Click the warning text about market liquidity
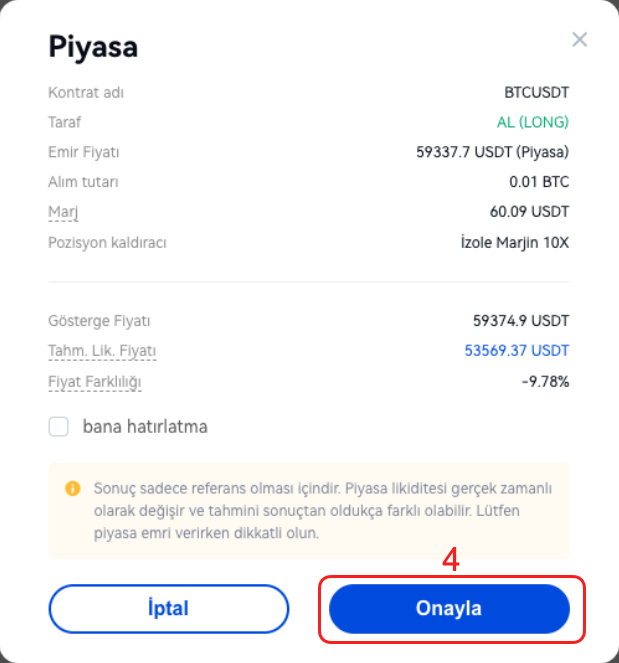Viewport: 619px width, 663px height. point(322,511)
